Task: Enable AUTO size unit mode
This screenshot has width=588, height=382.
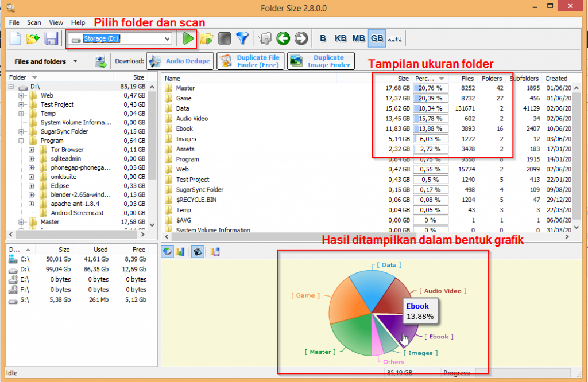Action: coord(394,38)
